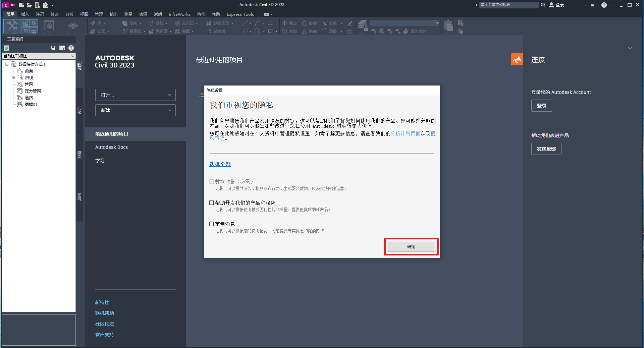Open the dropdown arrow beside 新建
The width and height of the screenshot is (644, 348).
point(170,110)
